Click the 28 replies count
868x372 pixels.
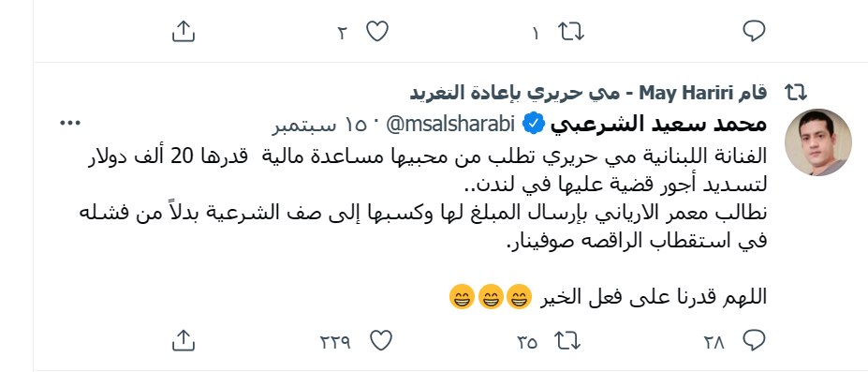714,342
